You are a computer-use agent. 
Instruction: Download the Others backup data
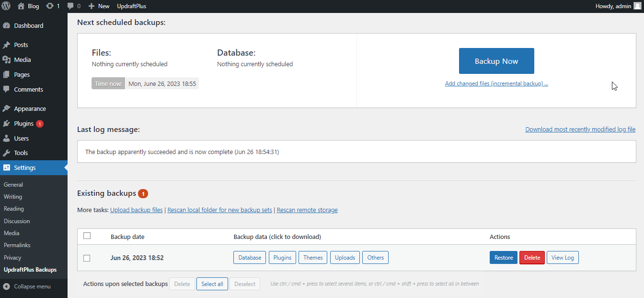[x=376, y=258]
